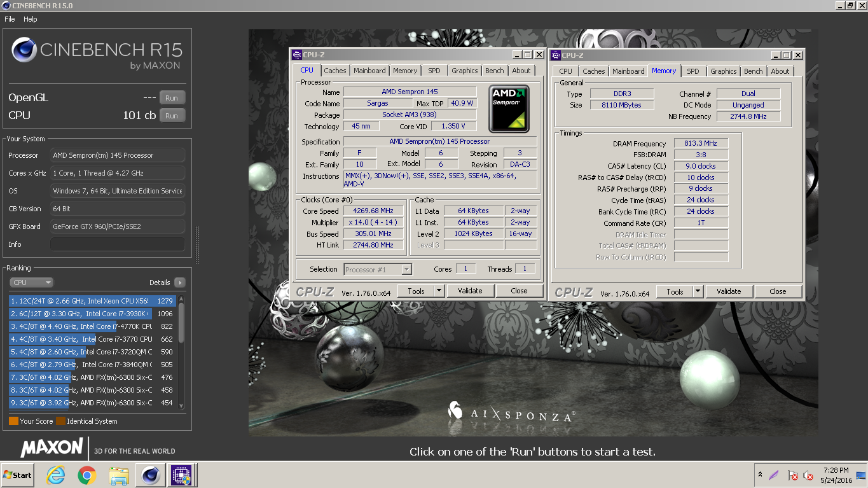The width and height of the screenshot is (868, 488).
Task: Select ranking entry AMD FX-6300 score 454
Action: [x=92, y=403]
